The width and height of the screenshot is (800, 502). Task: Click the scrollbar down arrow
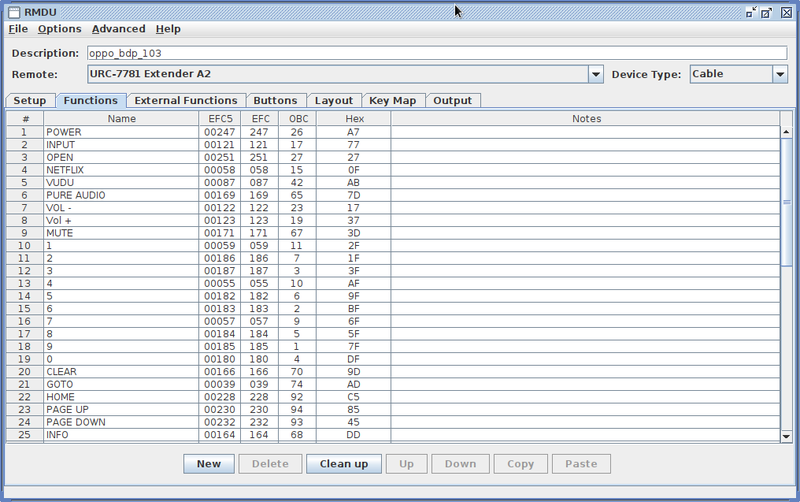(786, 436)
